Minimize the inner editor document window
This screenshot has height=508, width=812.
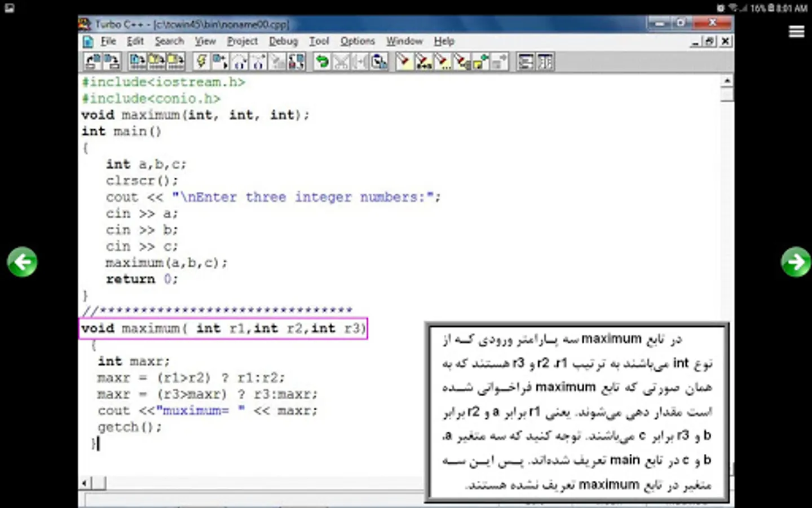pyautogui.click(x=696, y=41)
